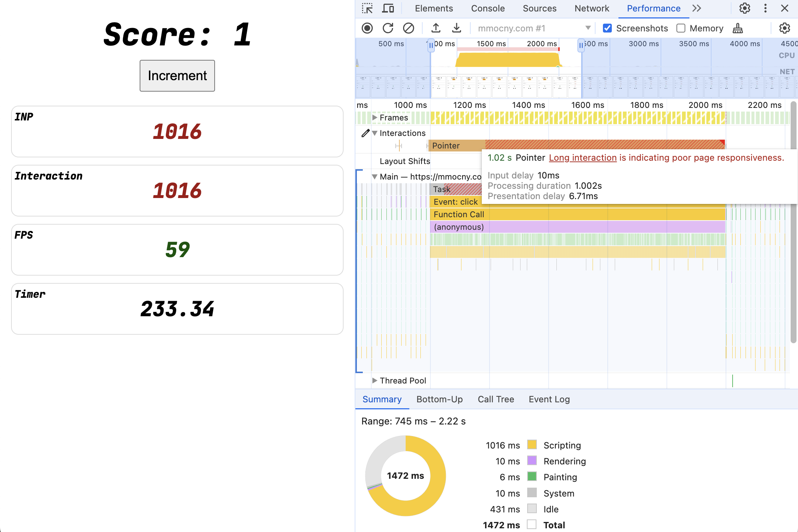Expand the Thread Pool section
The width and height of the screenshot is (798, 532).
point(374,381)
